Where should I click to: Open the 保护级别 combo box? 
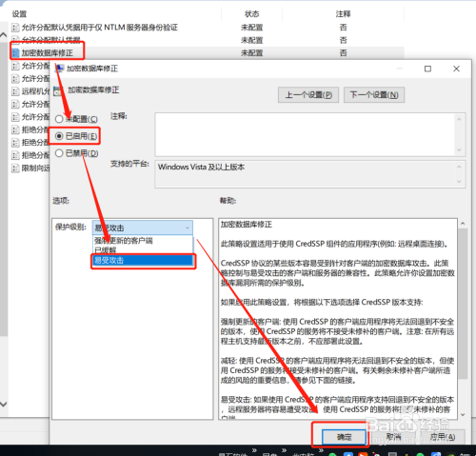coord(142,228)
